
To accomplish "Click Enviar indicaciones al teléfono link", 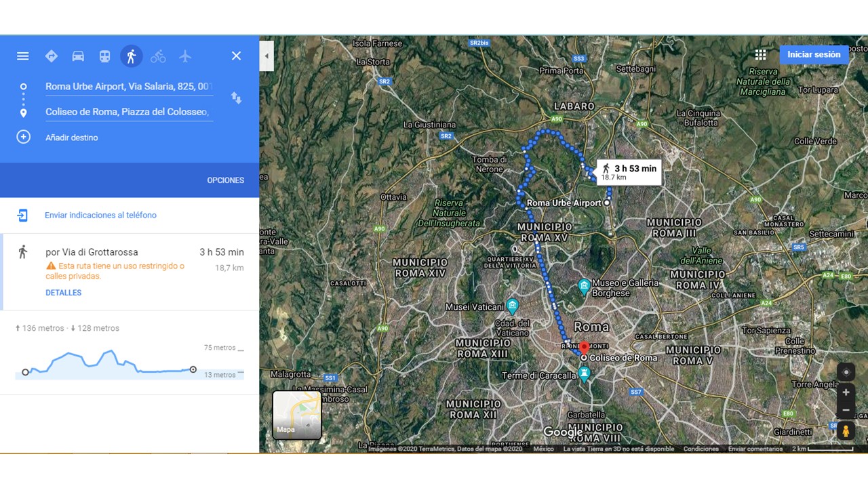I will (x=100, y=216).
